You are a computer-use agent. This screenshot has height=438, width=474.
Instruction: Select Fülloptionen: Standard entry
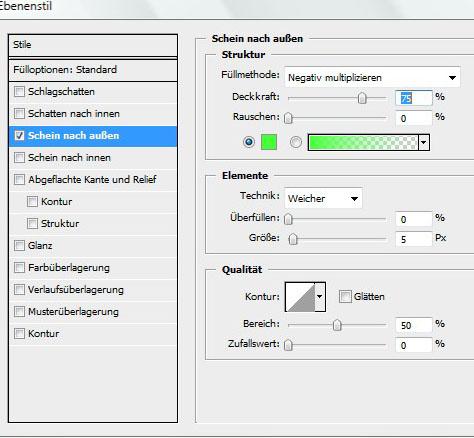[93, 70]
